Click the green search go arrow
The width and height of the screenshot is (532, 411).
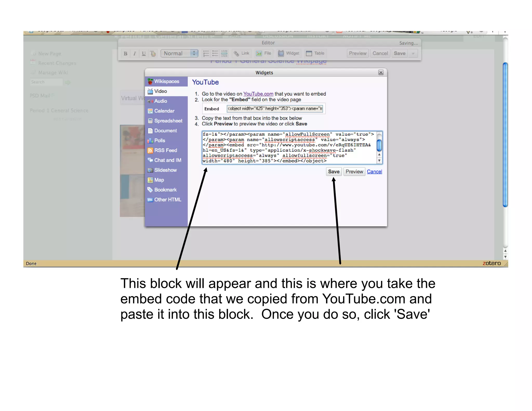tap(68, 82)
